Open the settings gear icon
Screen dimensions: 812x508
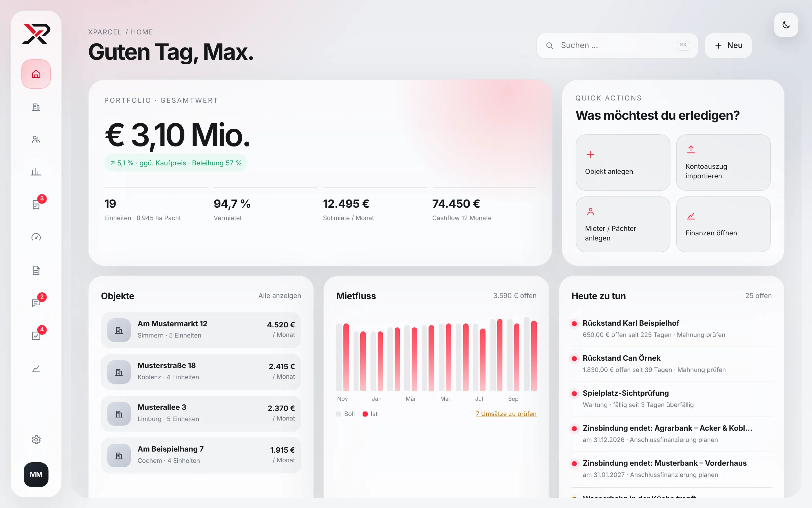[x=36, y=439]
